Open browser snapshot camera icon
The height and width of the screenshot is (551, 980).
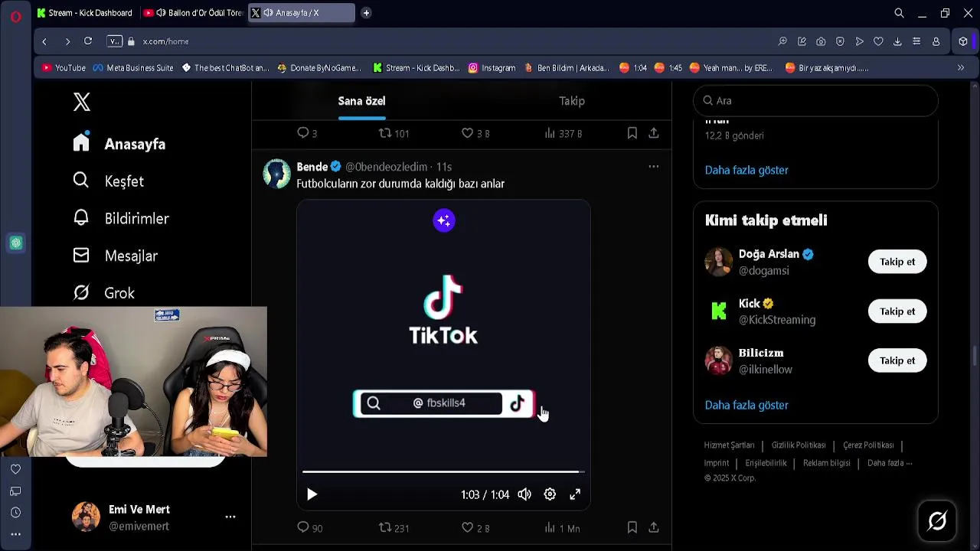click(x=821, y=41)
